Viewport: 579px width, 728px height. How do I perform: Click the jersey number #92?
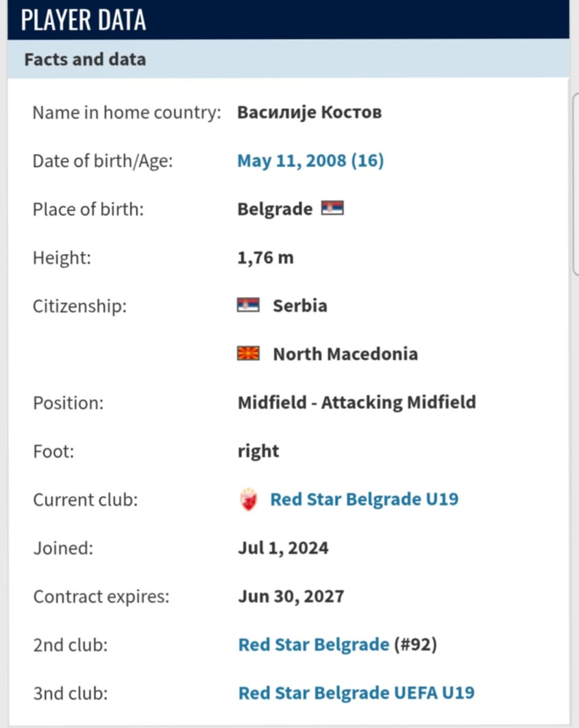pyautogui.click(x=415, y=645)
